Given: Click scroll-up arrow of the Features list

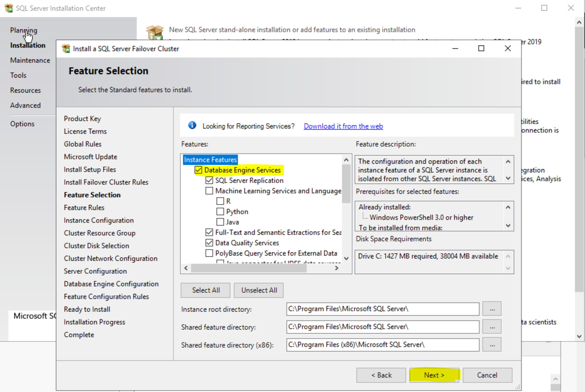Looking at the screenshot, I should click(x=346, y=160).
